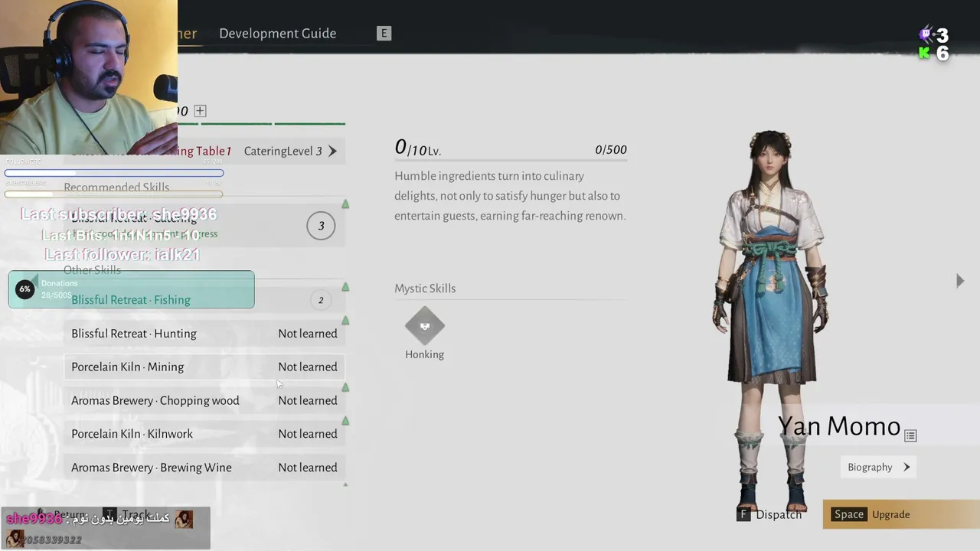Click the Donations progress bar overlay
The width and height of the screenshot is (980, 551).
click(131, 289)
